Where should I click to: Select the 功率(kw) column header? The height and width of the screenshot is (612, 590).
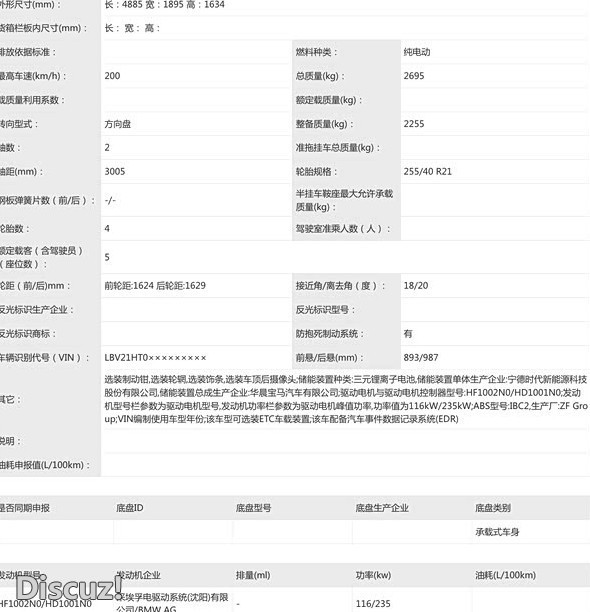[373, 575]
